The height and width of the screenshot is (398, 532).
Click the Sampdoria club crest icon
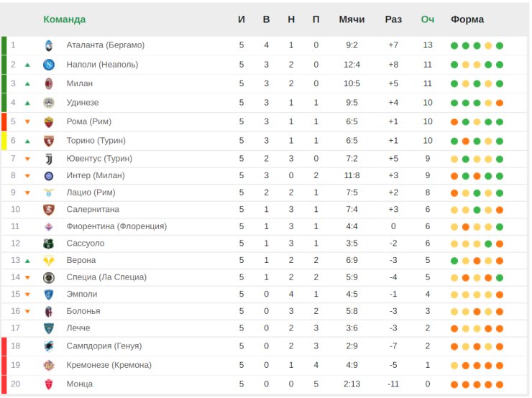pyautogui.click(x=49, y=346)
